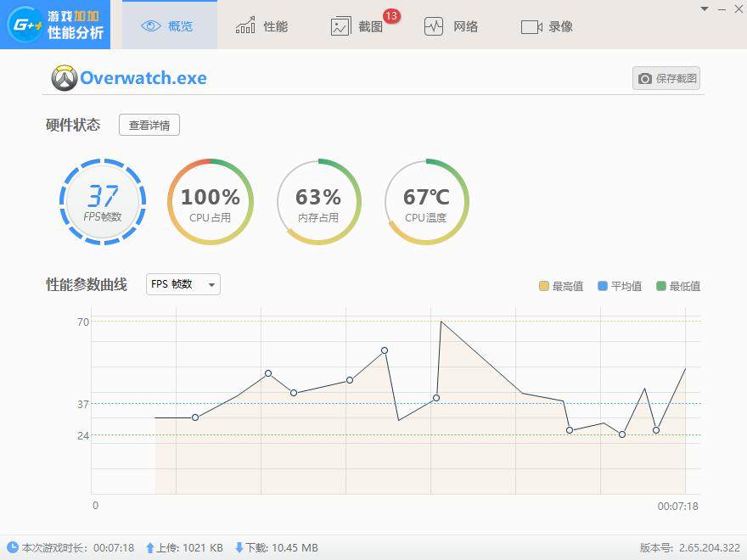Switch to the 网络 tab
747x560 pixels.
pos(451,25)
